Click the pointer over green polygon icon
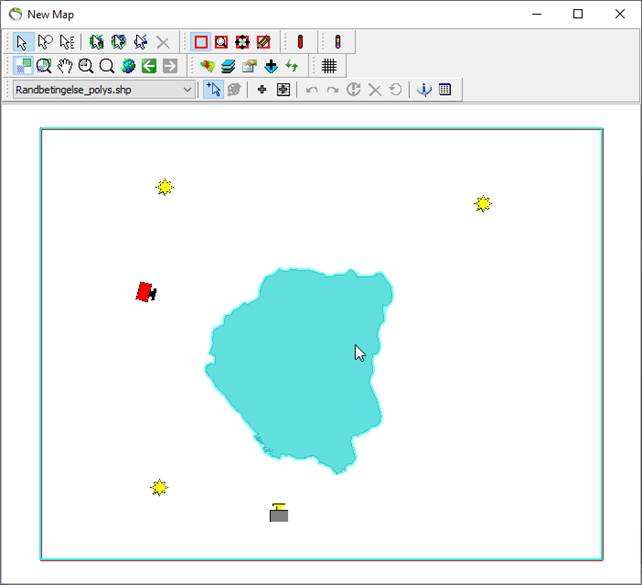Image resolution: width=642 pixels, height=585 pixels. 97,42
